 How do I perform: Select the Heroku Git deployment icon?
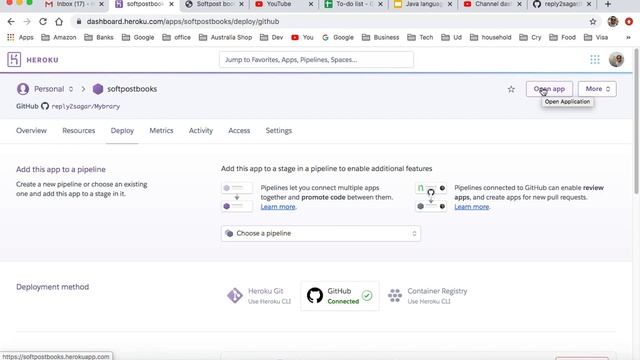(235, 296)
